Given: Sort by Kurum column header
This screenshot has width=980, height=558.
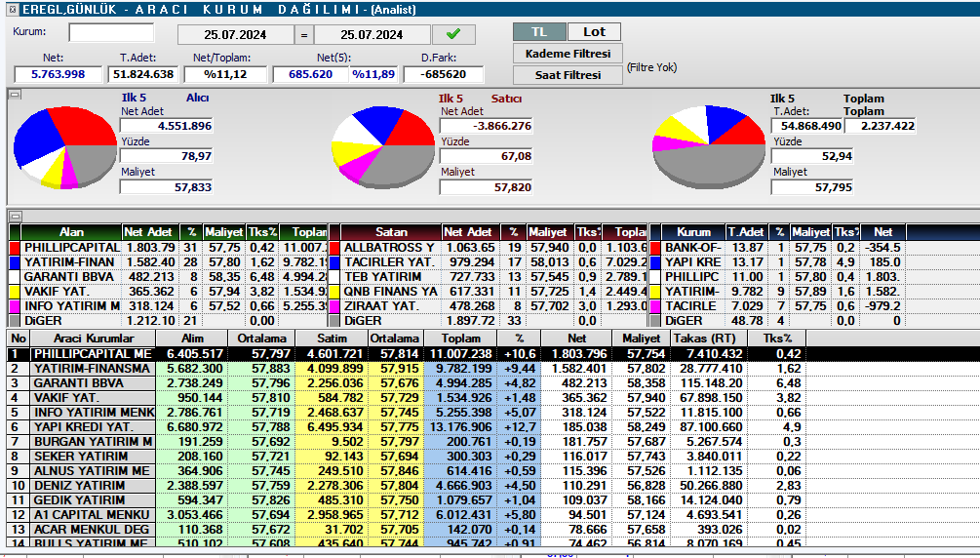Looking at the screenshot, I should (693, 231).
